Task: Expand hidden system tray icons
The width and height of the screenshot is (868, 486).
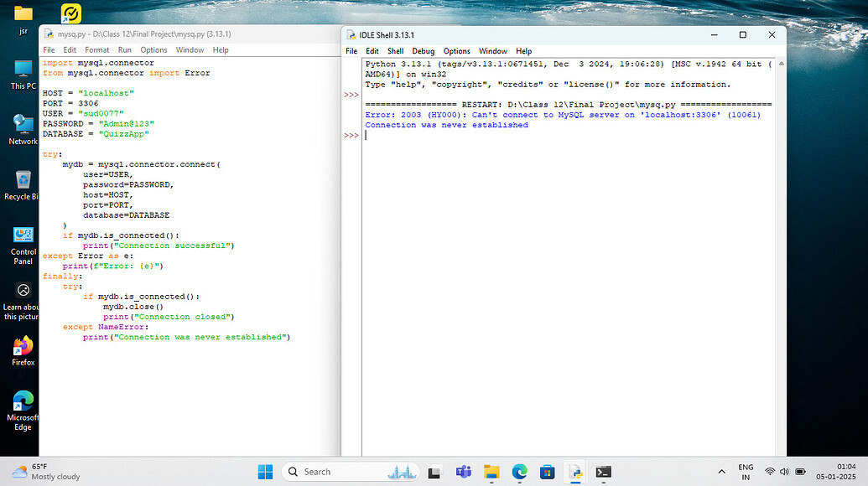Action: click(721, 472)
